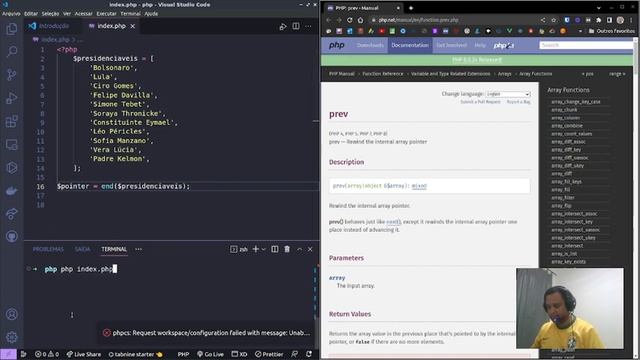Open a new browser tab
The height and width of the screenshot is (360, 640).
pyautogui.click(x=411, y=8)
